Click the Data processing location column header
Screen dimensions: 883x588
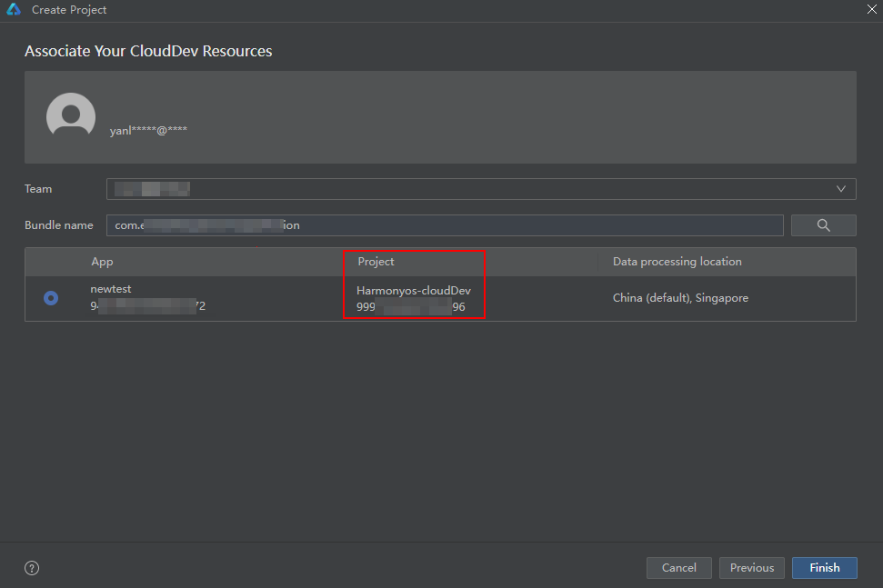(677, 262)
